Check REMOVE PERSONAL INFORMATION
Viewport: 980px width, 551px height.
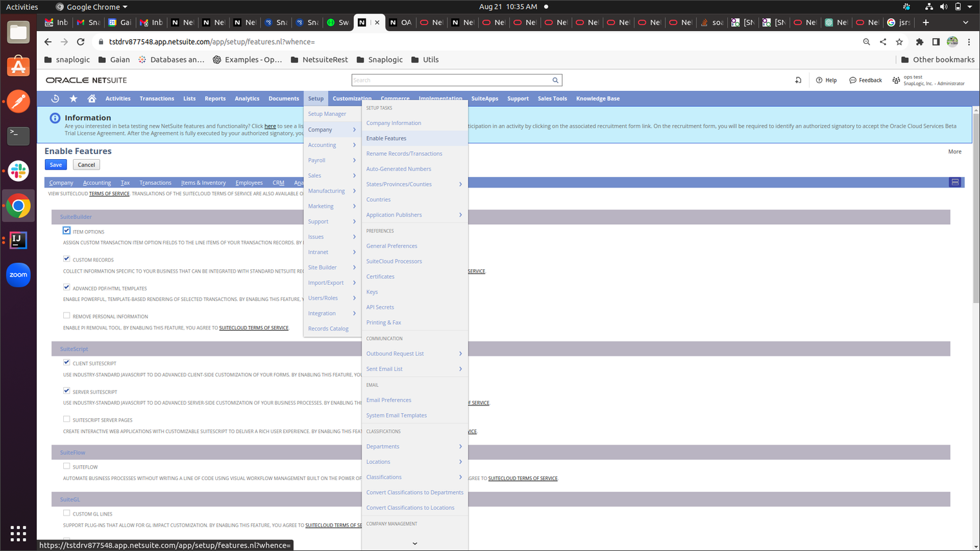point(66,315)
